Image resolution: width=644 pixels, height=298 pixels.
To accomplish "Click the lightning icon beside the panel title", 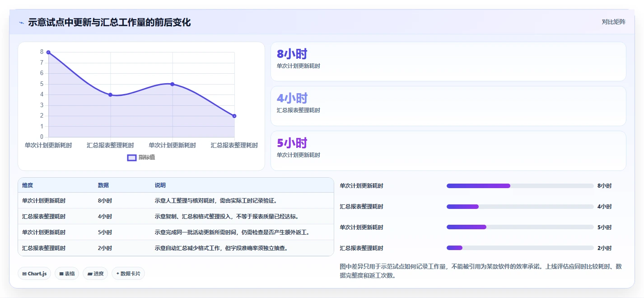I will [x=22, y=22].
